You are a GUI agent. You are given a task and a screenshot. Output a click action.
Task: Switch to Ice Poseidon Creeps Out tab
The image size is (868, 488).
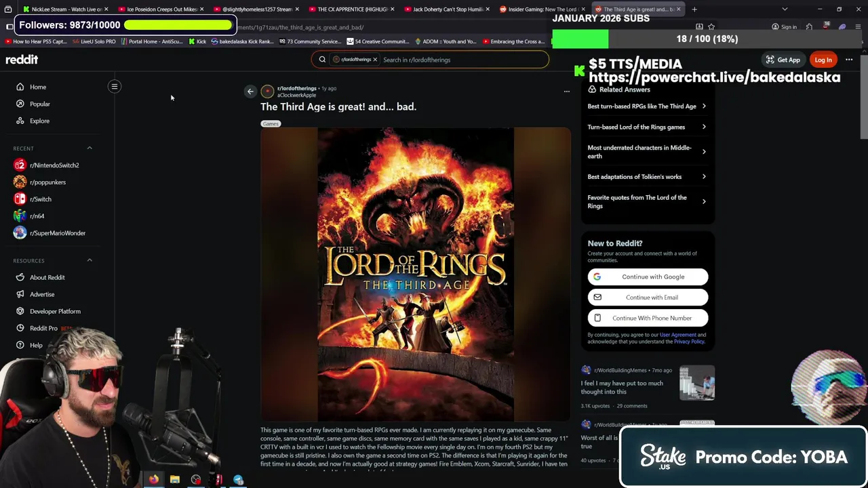click(x=161, y=9)
